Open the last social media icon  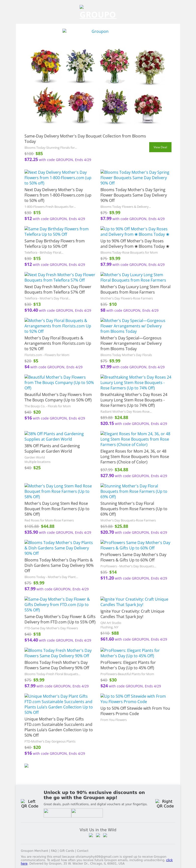tap(105, 835)
